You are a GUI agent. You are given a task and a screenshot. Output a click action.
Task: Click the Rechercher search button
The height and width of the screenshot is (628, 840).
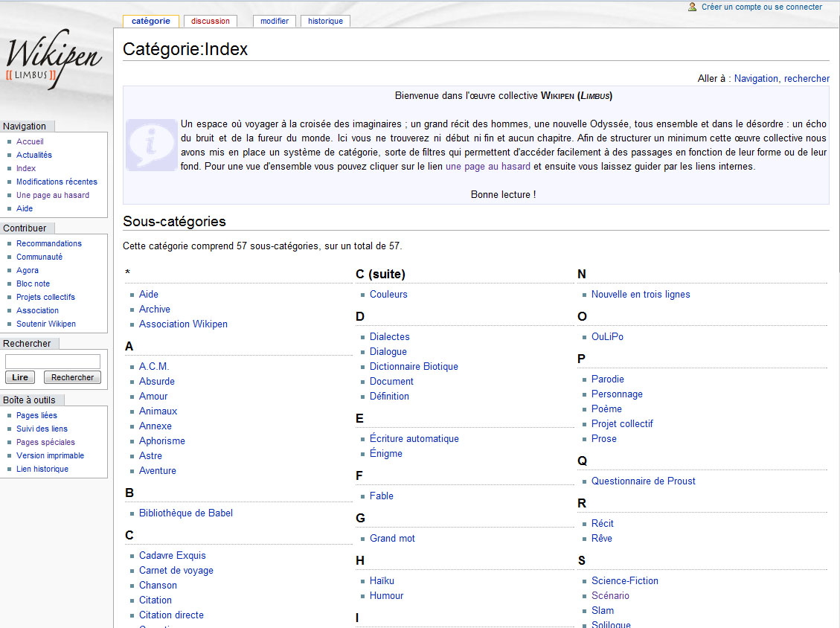coord(72,377)
